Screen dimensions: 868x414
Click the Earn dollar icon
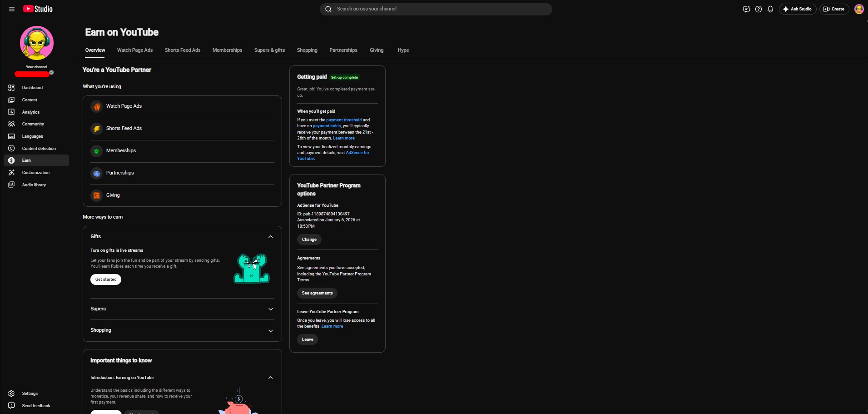point(11,160)
